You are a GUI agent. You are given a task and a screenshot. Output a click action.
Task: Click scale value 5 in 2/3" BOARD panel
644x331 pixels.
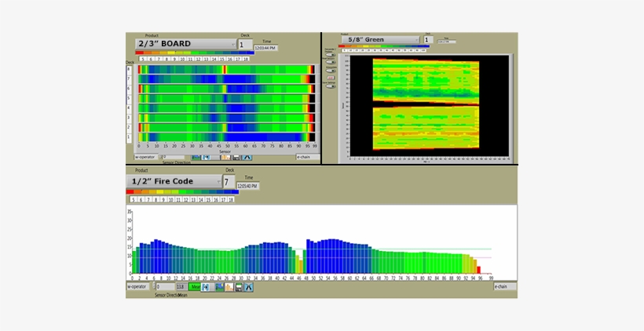coord(142,59)
